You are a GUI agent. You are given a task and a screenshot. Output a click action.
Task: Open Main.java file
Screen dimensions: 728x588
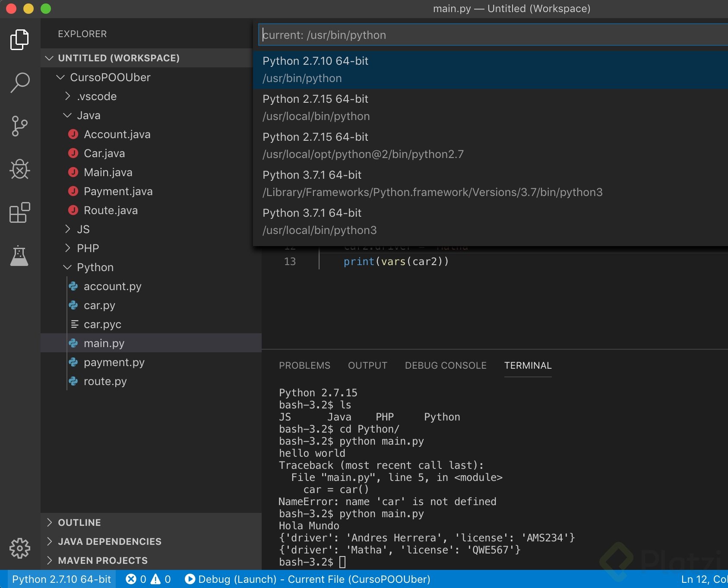pyautogui.click(x=108, y=172)
